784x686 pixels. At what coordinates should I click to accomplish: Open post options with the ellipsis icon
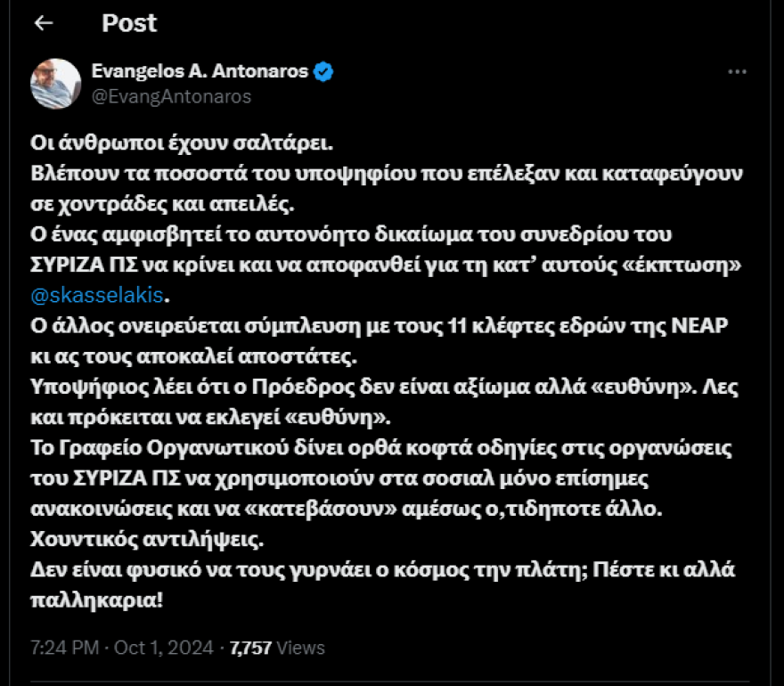737,73
